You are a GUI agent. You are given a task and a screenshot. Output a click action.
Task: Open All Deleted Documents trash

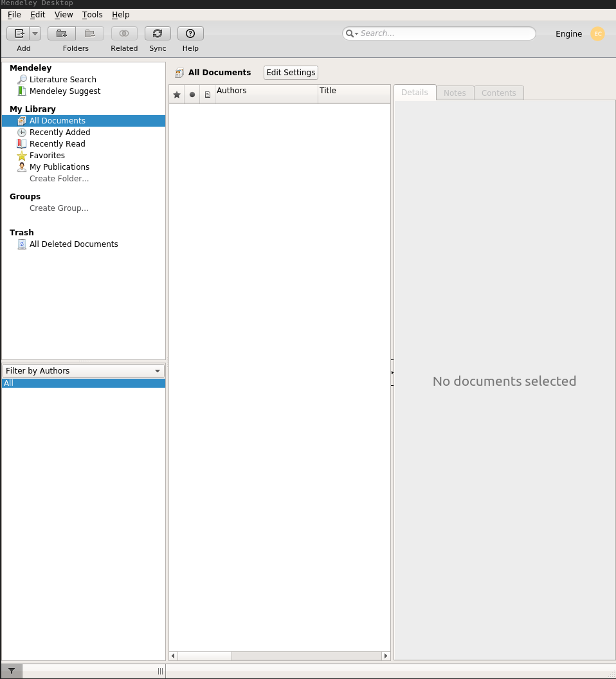74,244
